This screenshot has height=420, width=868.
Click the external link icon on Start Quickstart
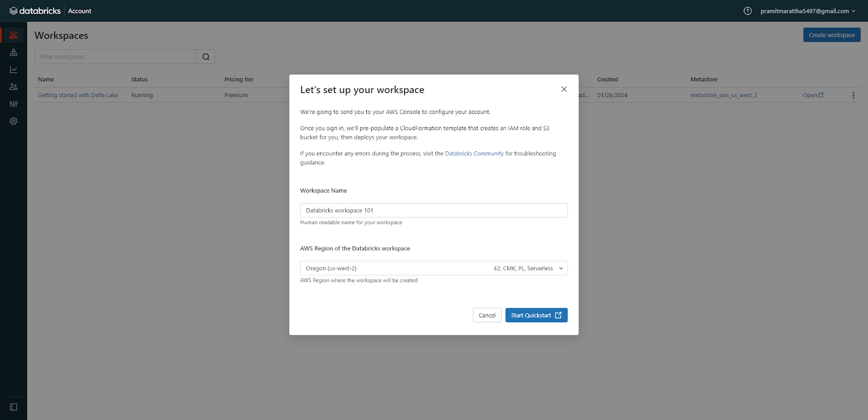[x=558, y=315]
